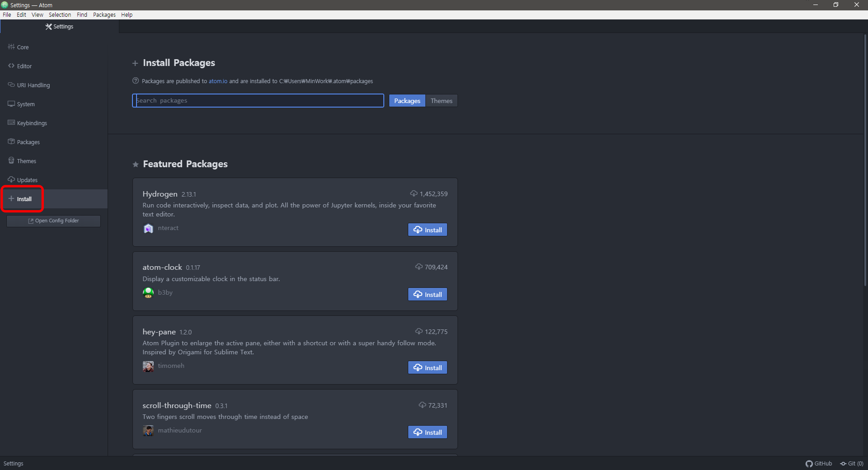Screen dimensions: 868x470
Task: Open the scroll-through-time package title
Action: click(177, 405)
